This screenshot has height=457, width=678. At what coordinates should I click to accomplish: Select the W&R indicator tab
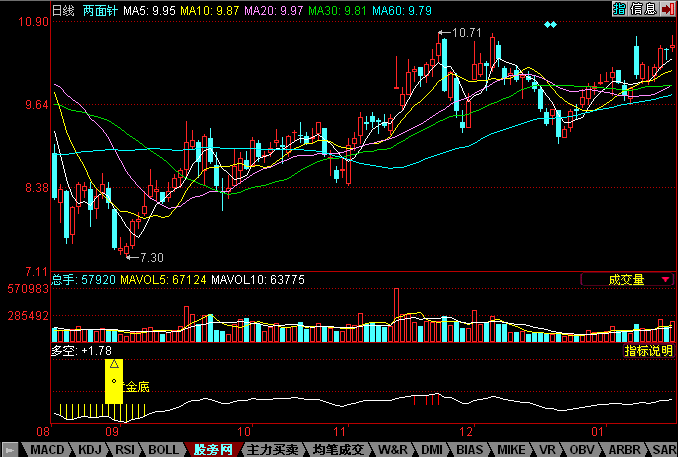[393, 450]
